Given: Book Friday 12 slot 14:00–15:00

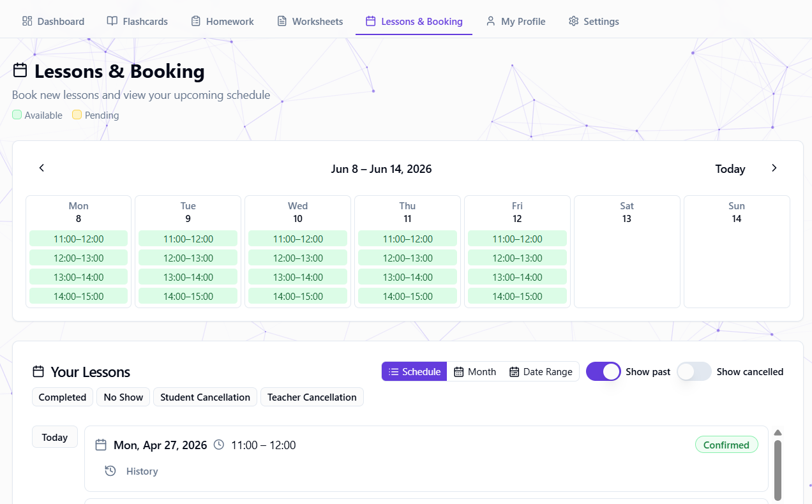Looking at the screenshot, I should (x=517, y=296).
